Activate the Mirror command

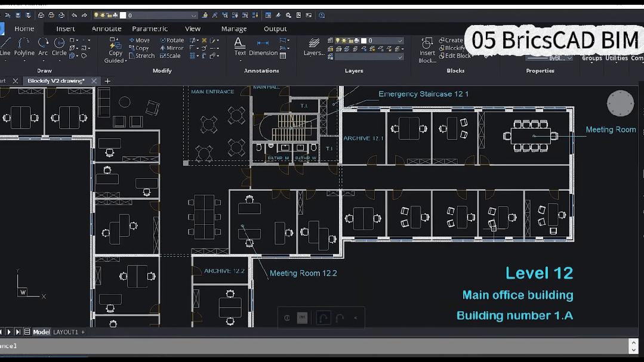point(172,48)
